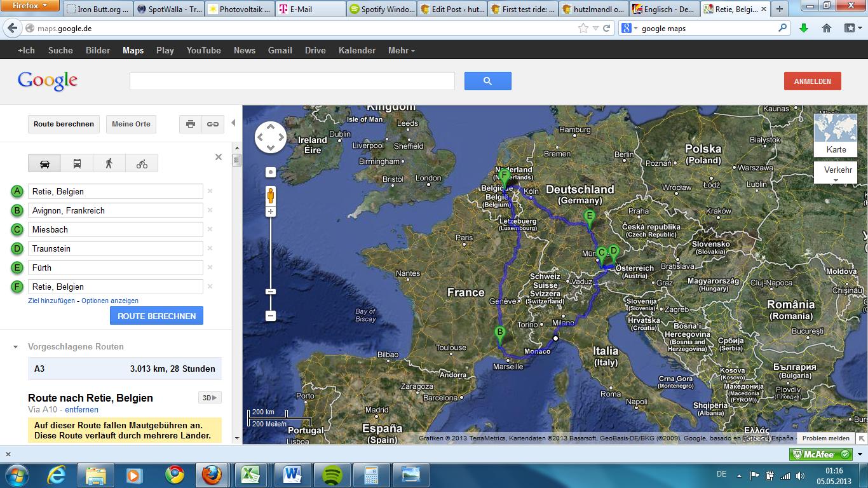Zoom in with the map plus button
Screen dimensions: 868x488
pos(271,212)
